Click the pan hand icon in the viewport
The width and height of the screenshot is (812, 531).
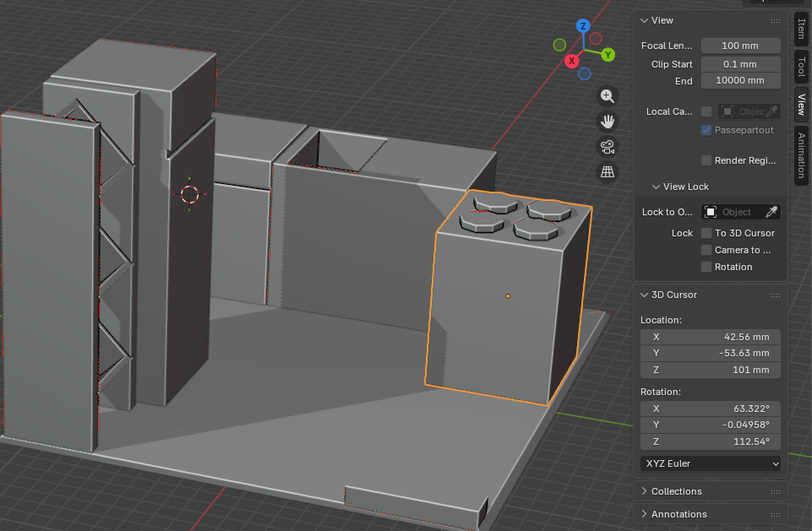tap(607, 122)
